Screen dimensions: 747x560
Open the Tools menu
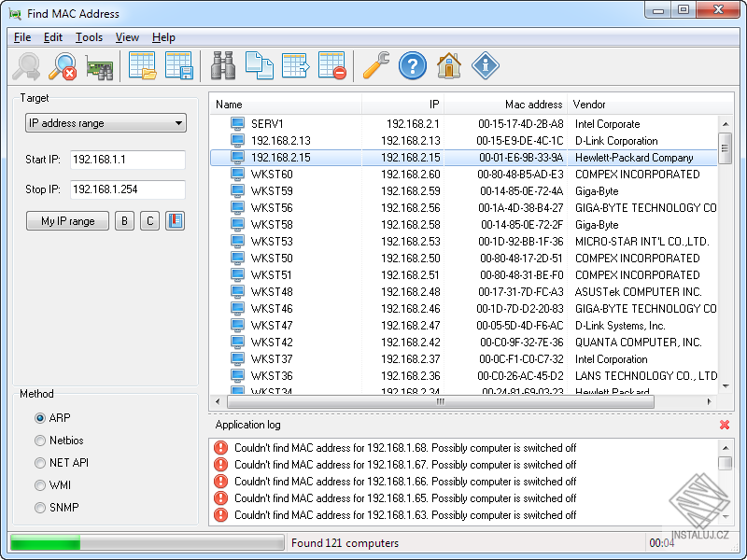point(89,37)
